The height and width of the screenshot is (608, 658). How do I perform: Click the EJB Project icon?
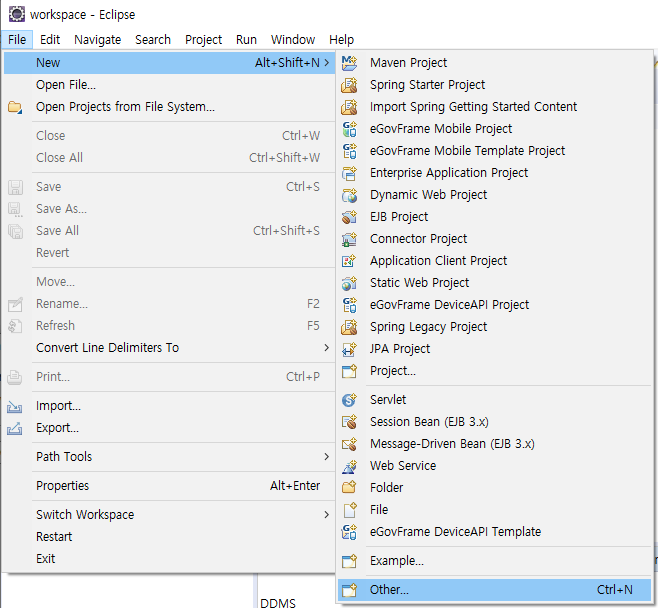(349, 217)
